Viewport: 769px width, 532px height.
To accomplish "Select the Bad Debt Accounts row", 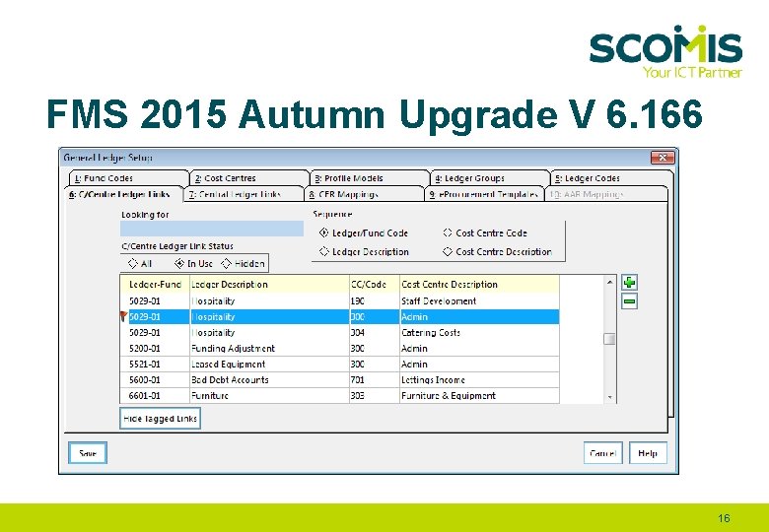I will coord(340,379).
